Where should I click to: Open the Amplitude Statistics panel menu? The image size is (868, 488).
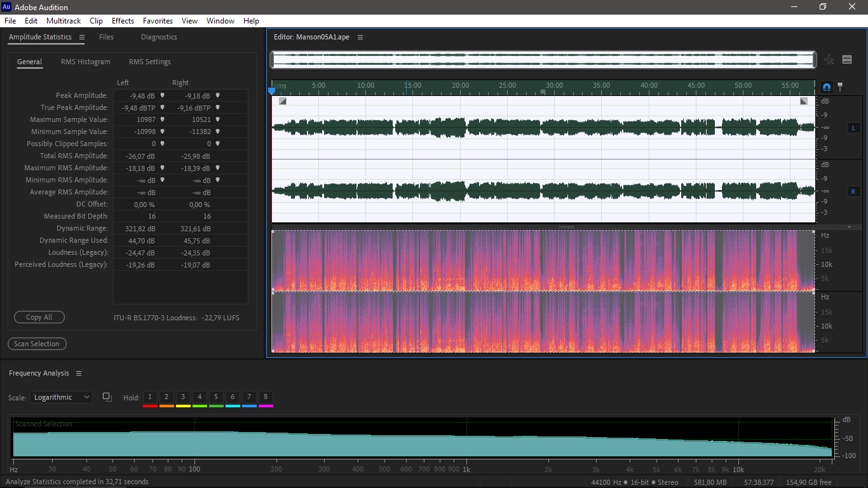[82, 37]
